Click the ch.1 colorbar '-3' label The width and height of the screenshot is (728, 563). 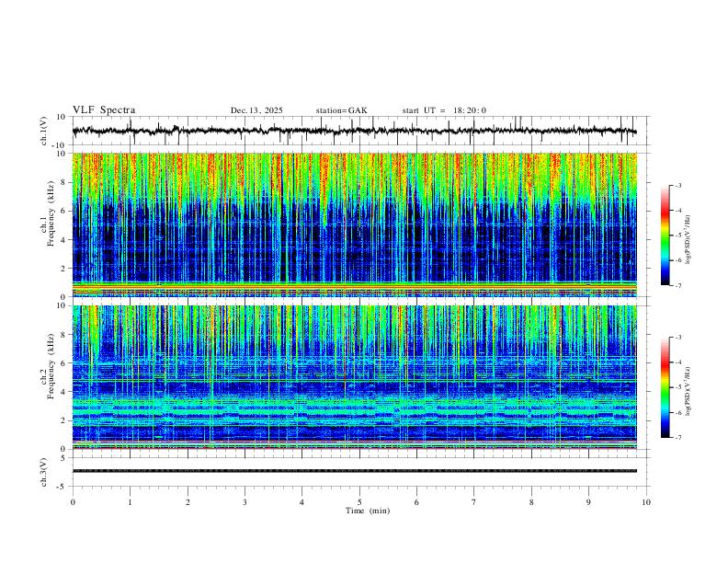[678, 186]
